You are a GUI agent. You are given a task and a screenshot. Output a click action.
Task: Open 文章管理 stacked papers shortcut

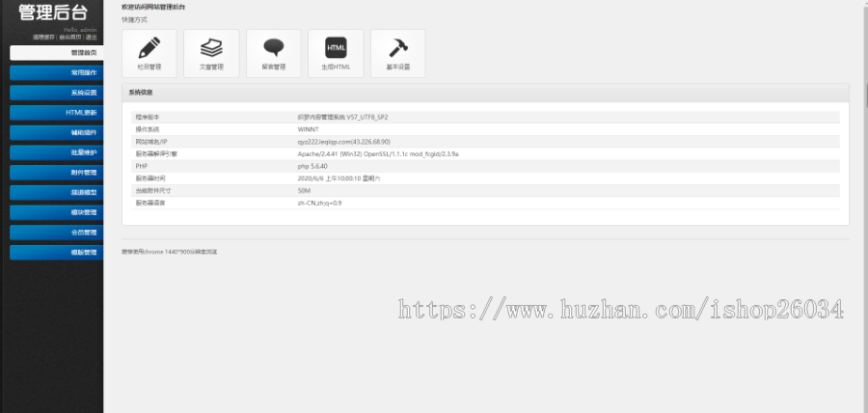click(211, 53)
